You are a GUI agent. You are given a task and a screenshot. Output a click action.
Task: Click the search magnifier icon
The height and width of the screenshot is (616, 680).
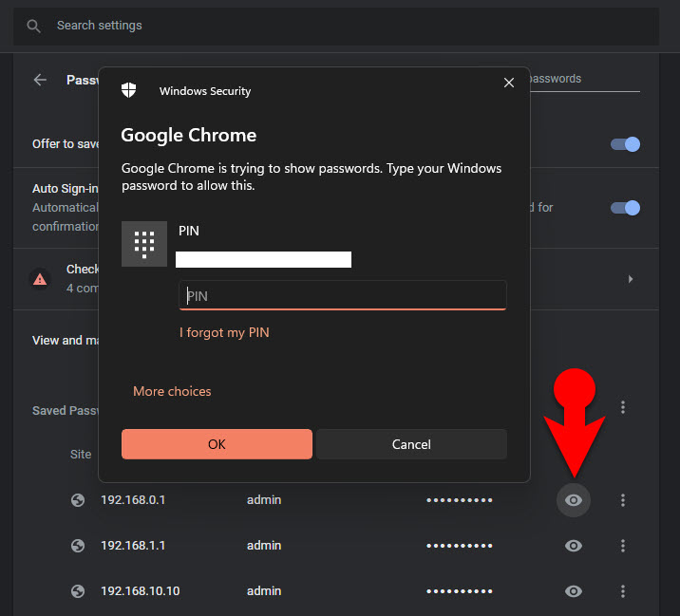point(33,26)
